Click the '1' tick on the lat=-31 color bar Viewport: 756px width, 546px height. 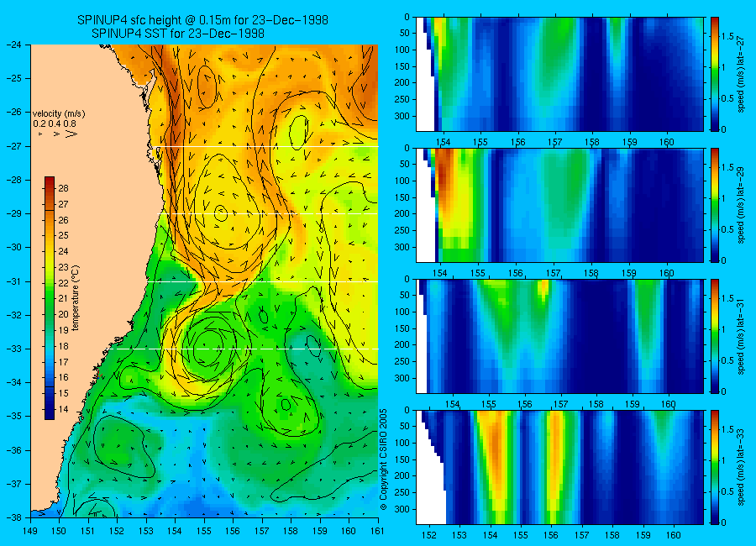point(724,329)
